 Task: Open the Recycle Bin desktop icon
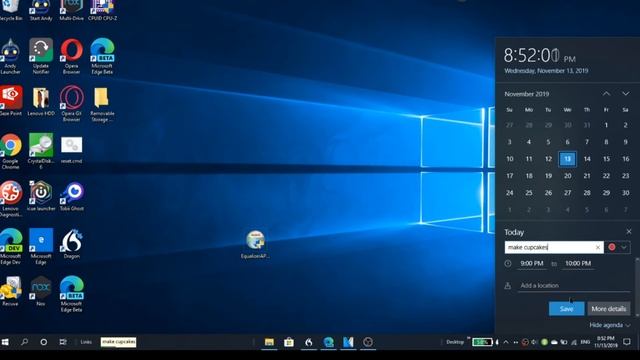tap(10, 10)
